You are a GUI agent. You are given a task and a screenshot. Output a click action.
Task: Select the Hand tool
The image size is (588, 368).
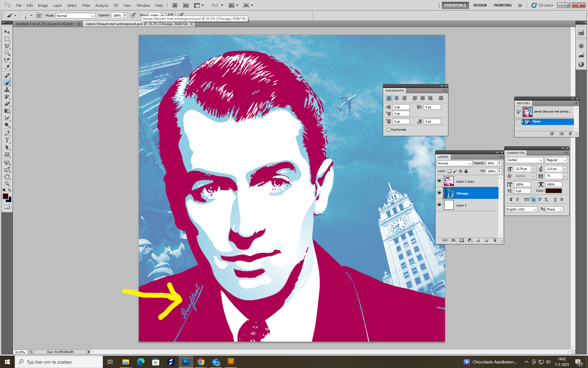(7, 177)
